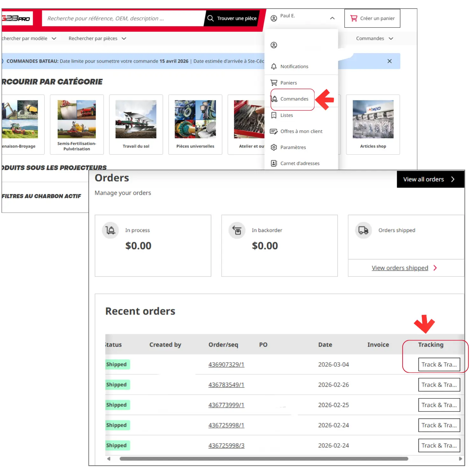Expand the Rechercher par pièces dropdown
Image resolution: width=470 pixels, height=476 pixels.
(x=97, y=38)
